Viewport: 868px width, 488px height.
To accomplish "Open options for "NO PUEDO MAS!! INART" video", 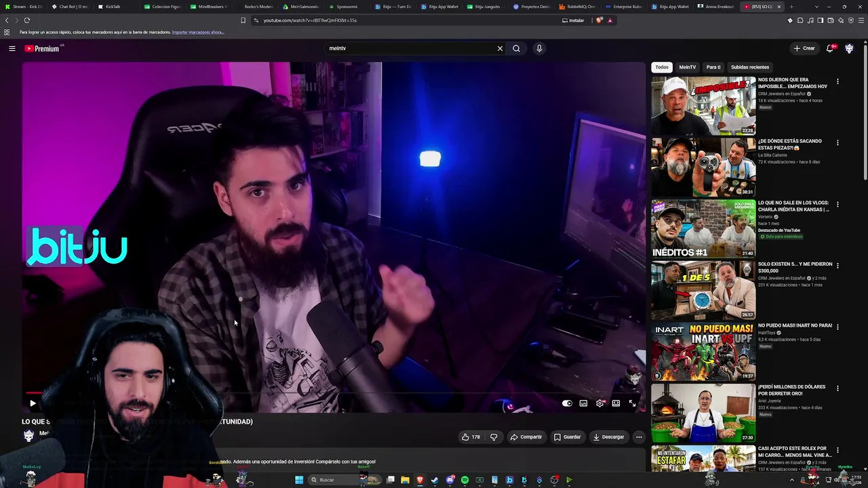I will [837, 327].
